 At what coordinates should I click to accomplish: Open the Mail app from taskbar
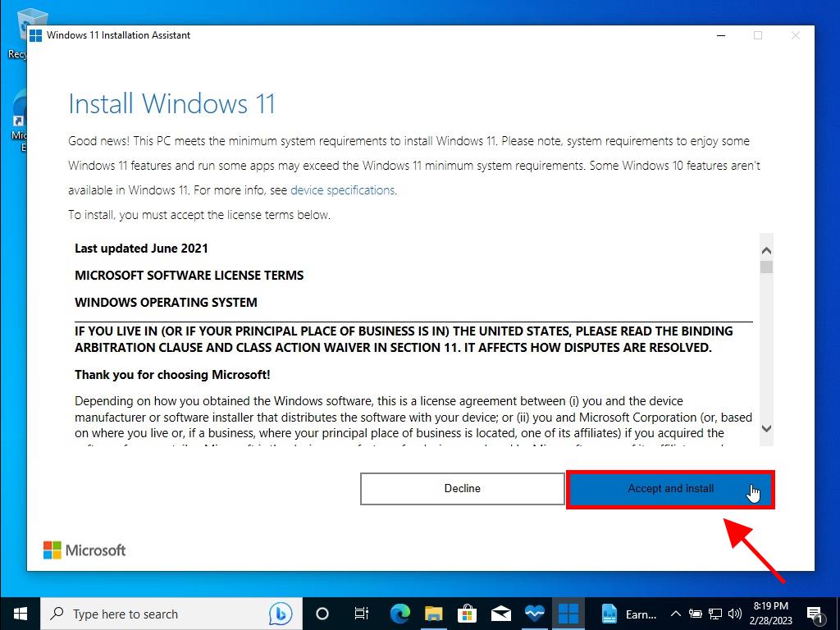(x=500, y=614)
